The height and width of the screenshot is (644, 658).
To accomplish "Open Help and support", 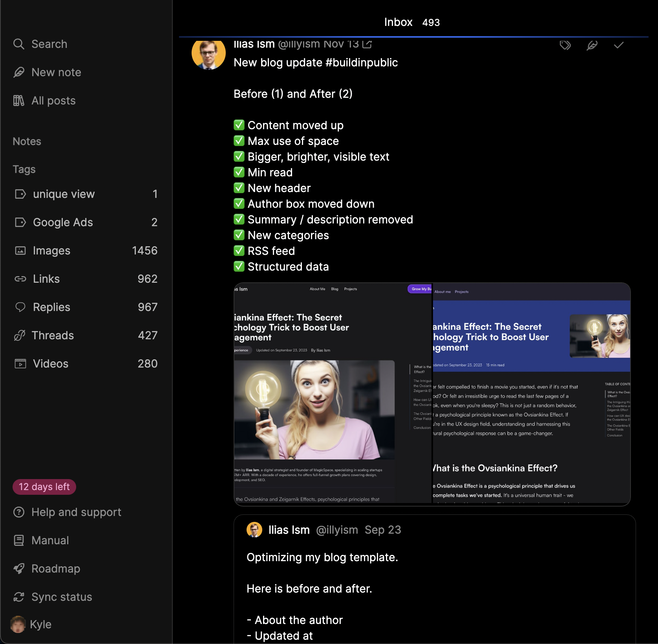I will [76, 512].
